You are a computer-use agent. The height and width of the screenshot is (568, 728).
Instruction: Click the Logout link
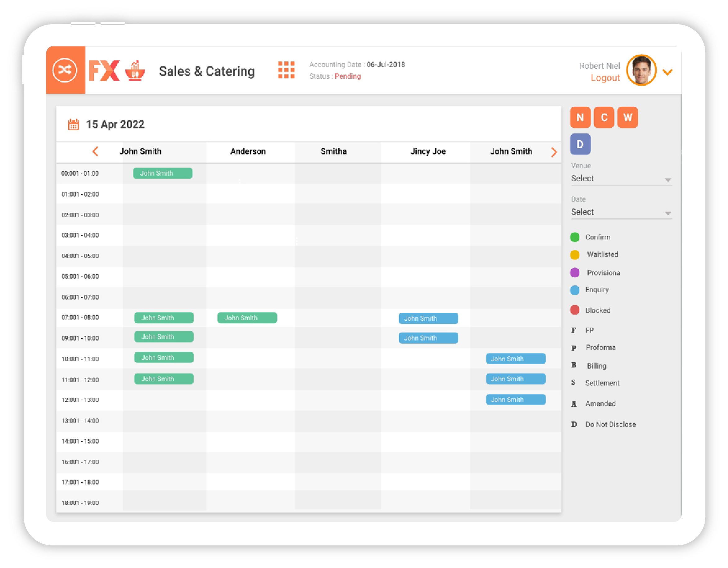pos(605,78)
